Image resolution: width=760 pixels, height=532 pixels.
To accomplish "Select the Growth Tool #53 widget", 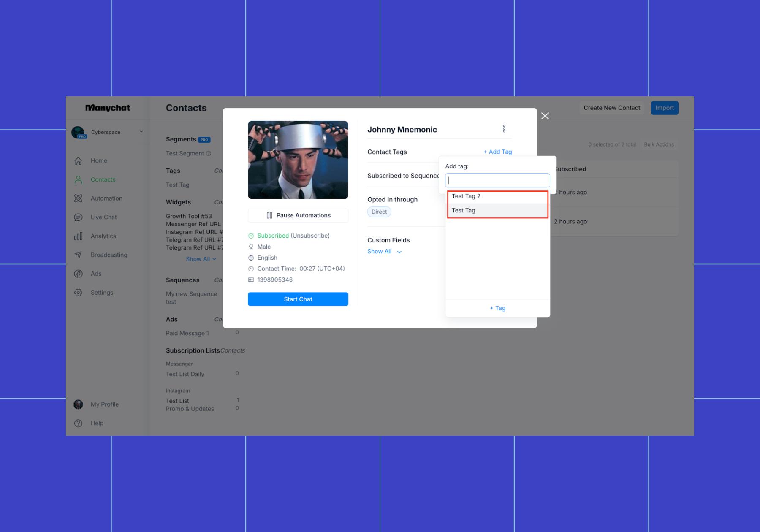I will (189, 216).
